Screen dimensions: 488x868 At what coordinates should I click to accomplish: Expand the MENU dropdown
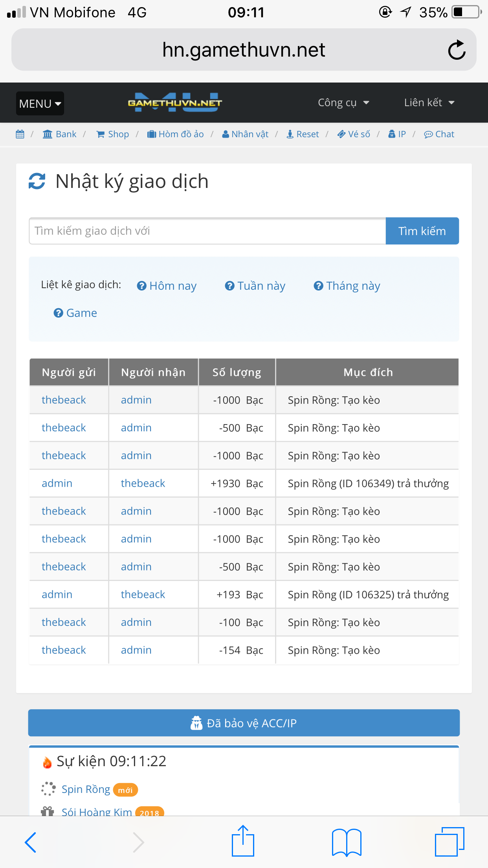click(40, 103)
